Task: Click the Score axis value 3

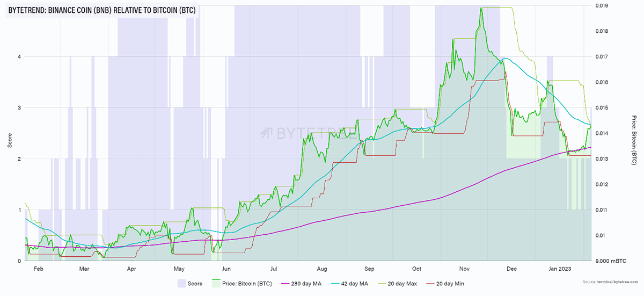Action: pyautogui.click(x=20, y=107)
